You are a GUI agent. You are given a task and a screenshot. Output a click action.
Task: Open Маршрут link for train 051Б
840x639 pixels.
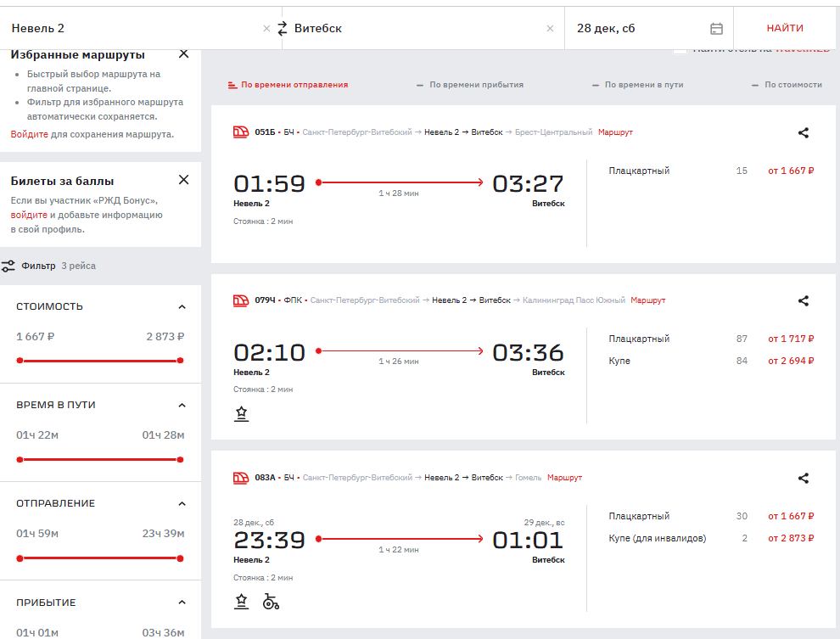point(615,132)
